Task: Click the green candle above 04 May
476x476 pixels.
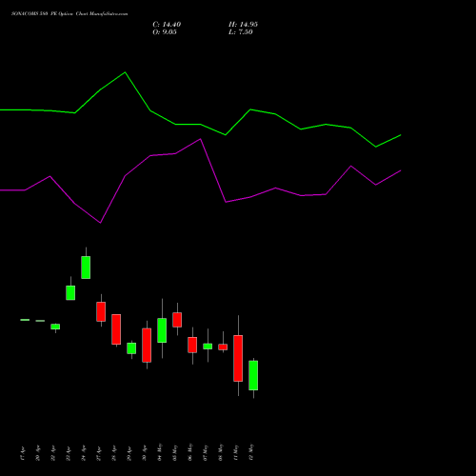Action: (162, 330)
